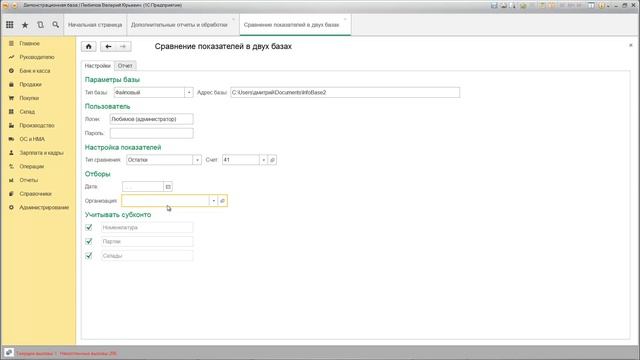
Task: Click the Склад grid icon
Action: coord(11,111)
